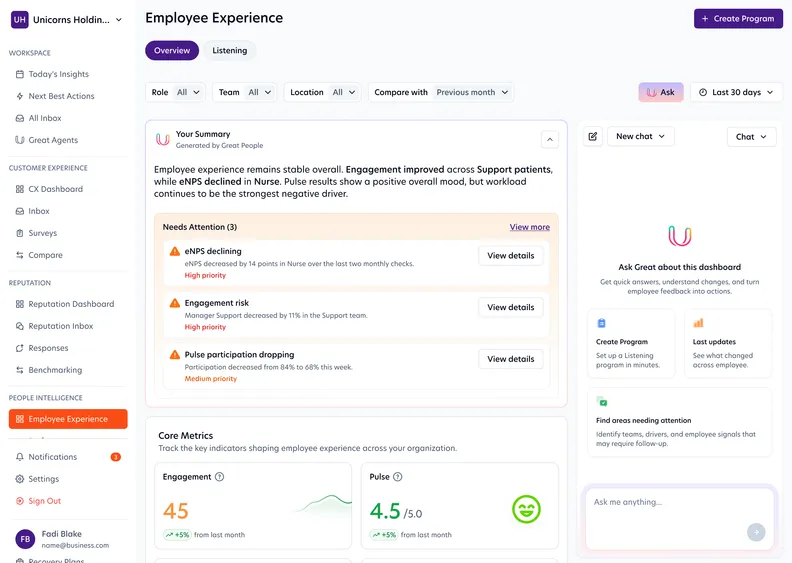
Task: Click the Ask button
Action: [661, 92]
